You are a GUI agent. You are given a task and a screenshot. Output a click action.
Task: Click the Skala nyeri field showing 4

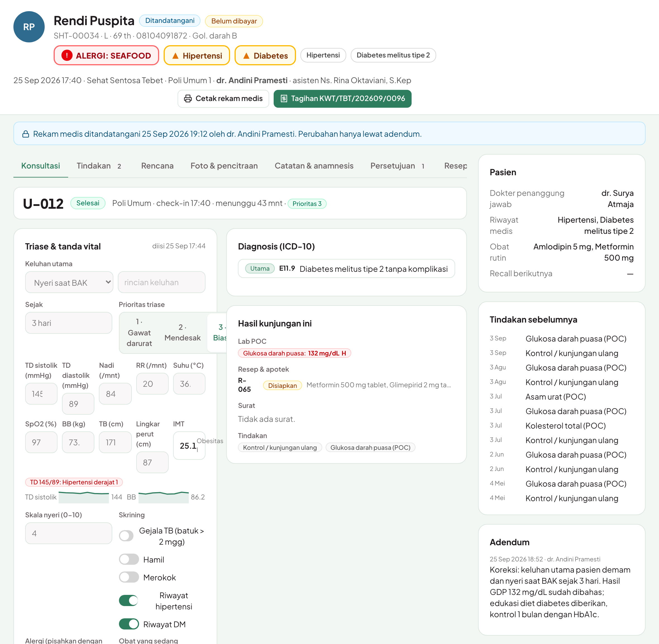pyautogui.click(x=69, y=533)
